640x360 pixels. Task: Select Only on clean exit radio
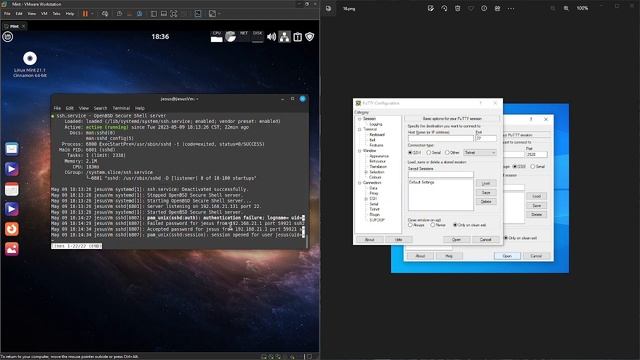(x=455, y=225)
